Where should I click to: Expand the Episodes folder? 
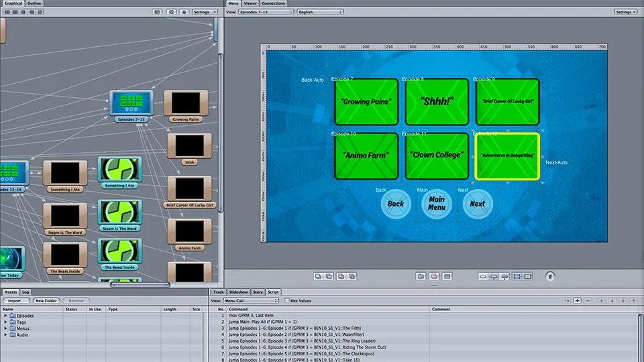[x=6, y=316]
